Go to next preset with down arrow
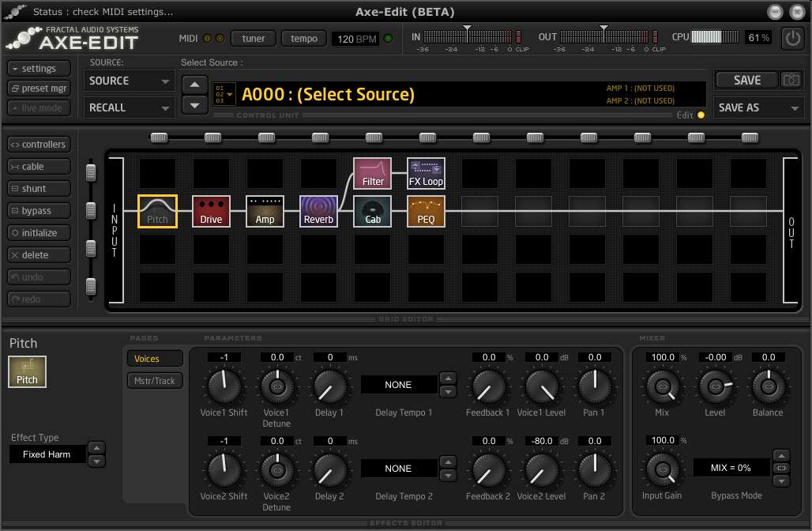The height and width of the screenshot is (531, 812). click(x=195, y=106)
